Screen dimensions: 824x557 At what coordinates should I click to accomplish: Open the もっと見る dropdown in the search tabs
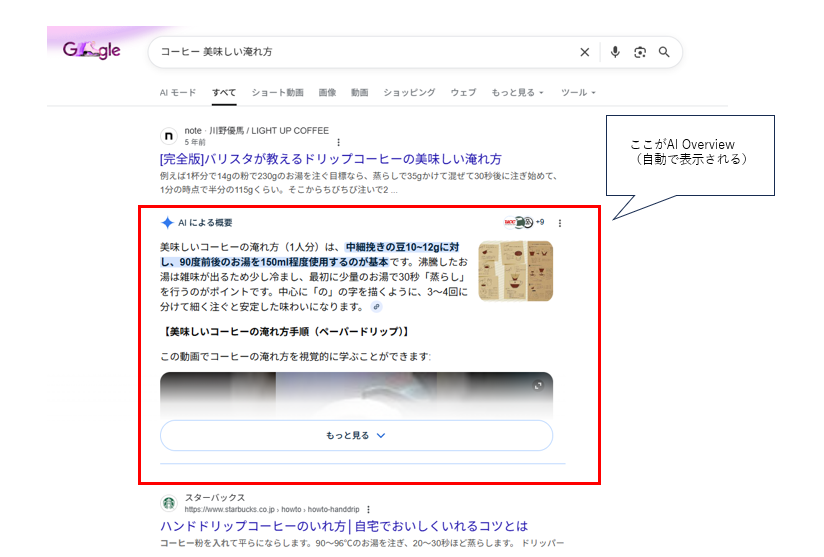pyautogui.click(x=517, y=93)
